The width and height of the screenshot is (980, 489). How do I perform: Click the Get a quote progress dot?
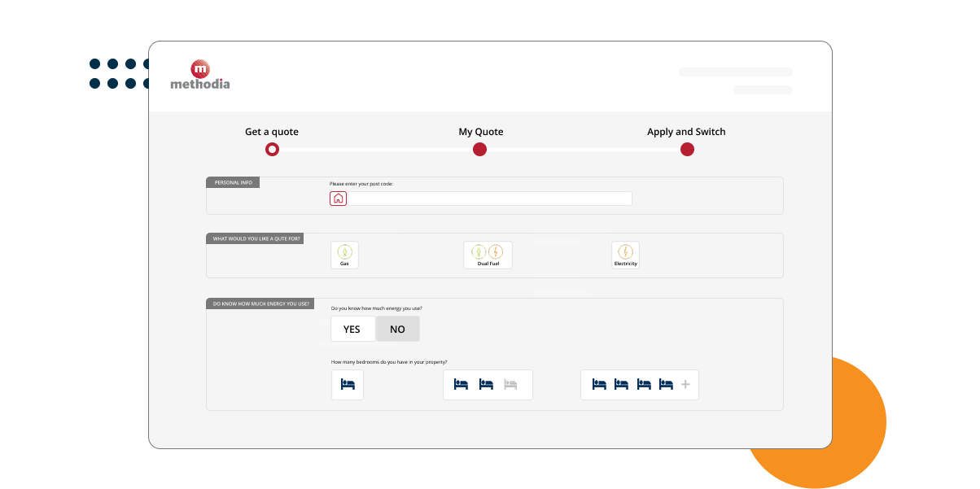pos(272,149)
